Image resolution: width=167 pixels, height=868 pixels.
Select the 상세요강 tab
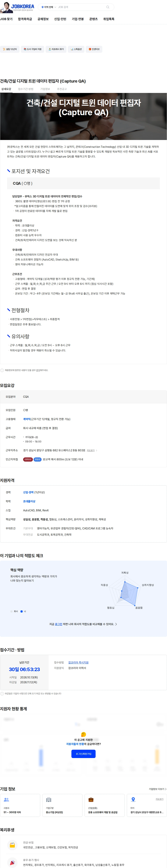(6, 89)
